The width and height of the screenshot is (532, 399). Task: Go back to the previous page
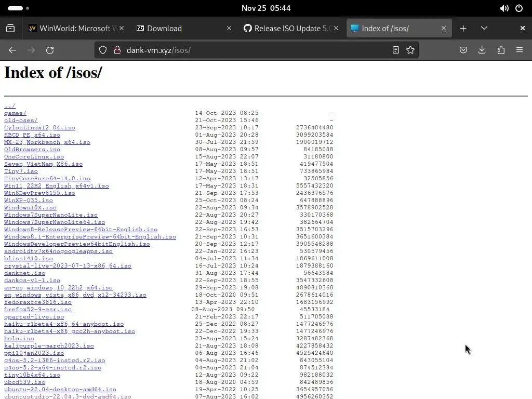(x=12, y=50)
